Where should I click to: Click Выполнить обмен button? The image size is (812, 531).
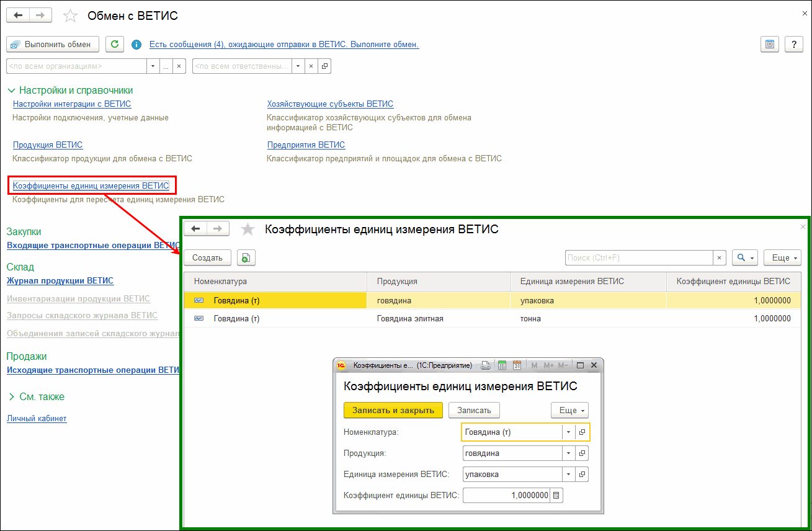53,44
